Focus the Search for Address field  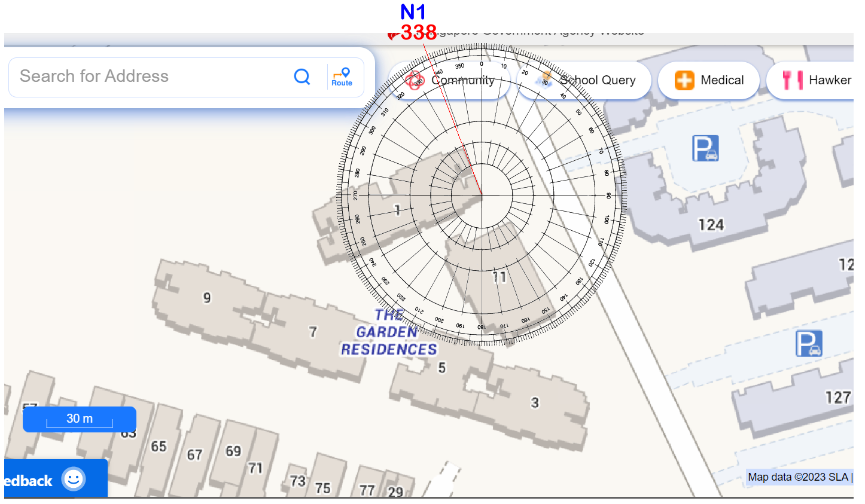150,77
